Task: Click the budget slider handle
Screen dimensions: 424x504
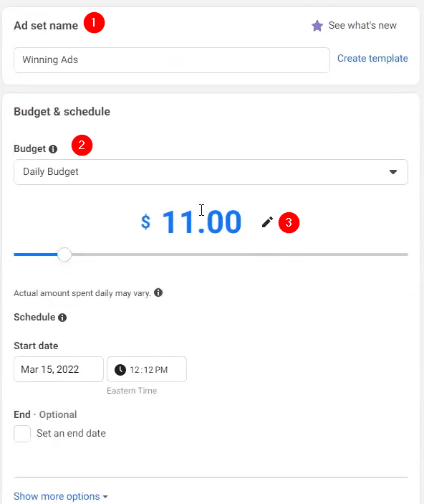Action: coord(64,255)
